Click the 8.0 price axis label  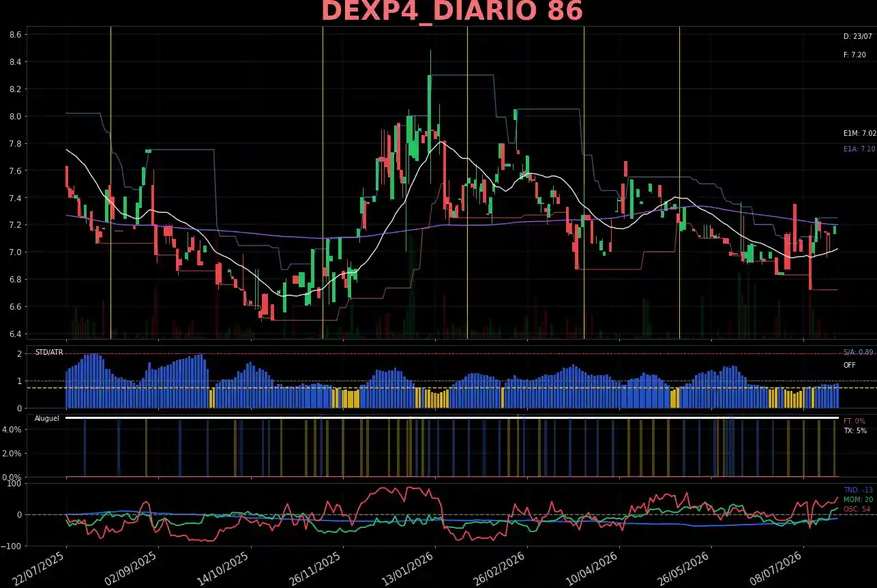click(x=15, y=117)
